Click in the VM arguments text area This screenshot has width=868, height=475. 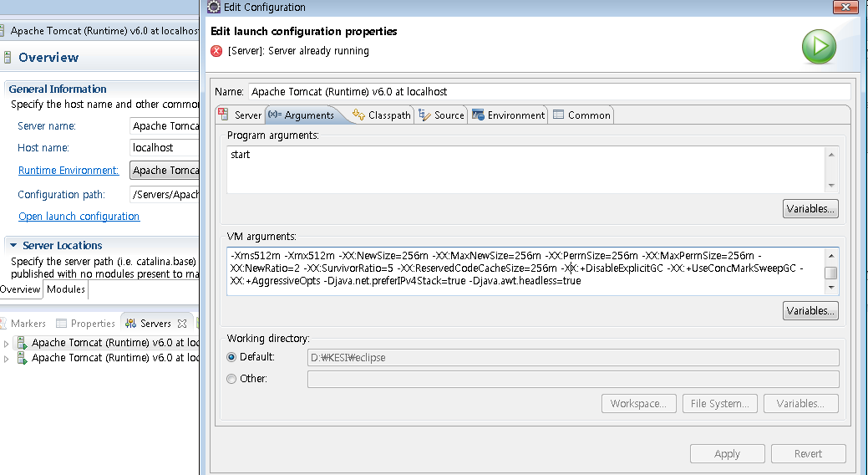tap(525, 270)
